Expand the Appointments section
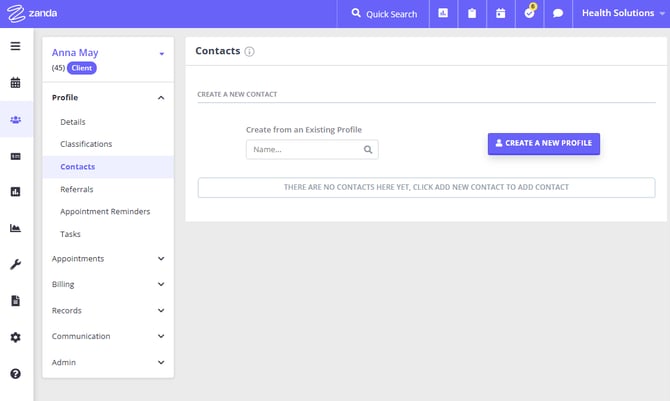Screen dimensions: 670x401 [x=108, y=259]
